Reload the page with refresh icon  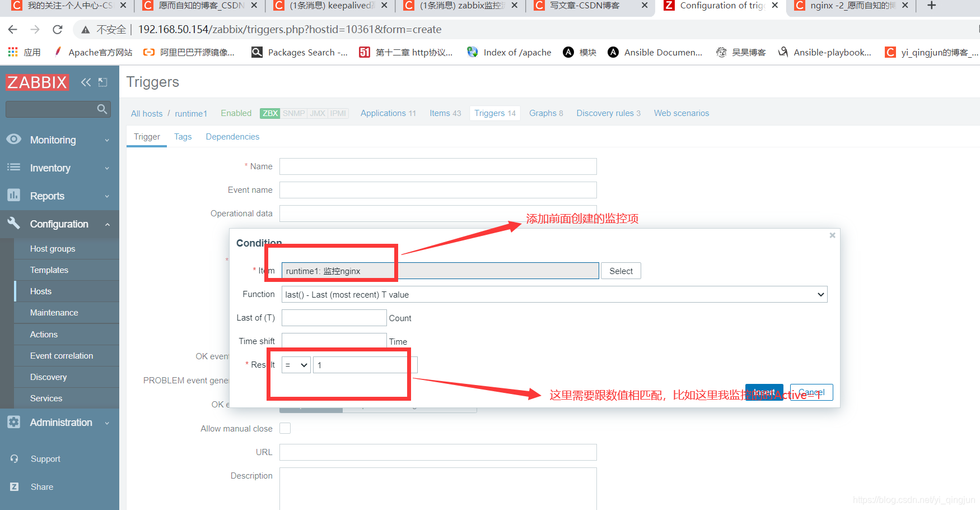coord(57,29)
